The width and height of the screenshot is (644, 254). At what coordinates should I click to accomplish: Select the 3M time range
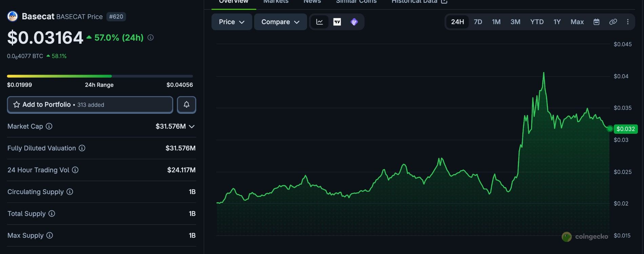pyautogui.click(x=515, y=22)
